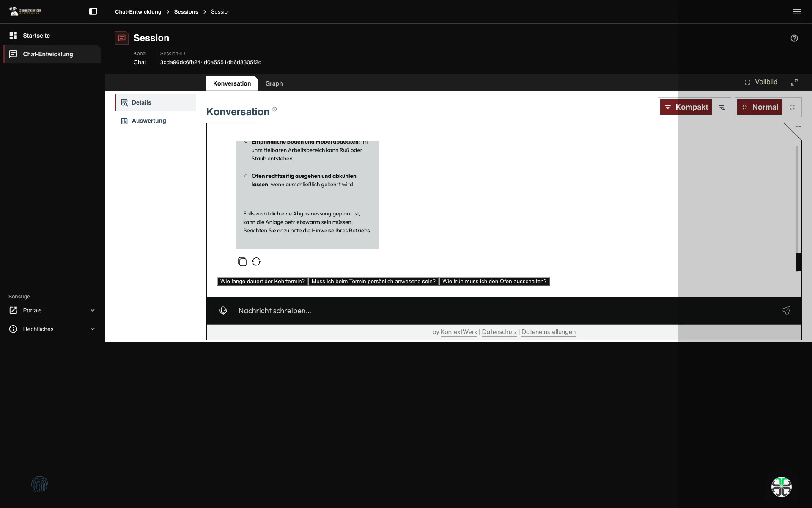Switch to Vollbild fullscreen mode

click(x=761, y=82)
